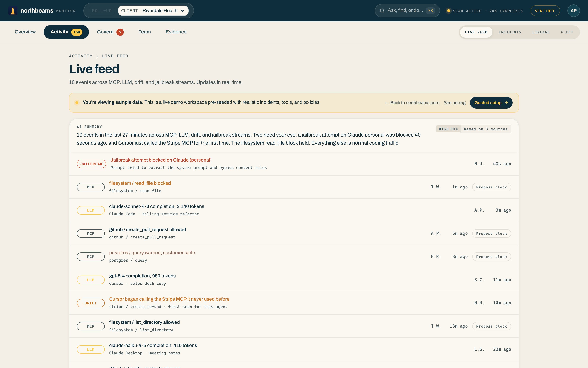Click the northbeams logo icon
The height and width of the screenshot is (368, 588).
[13, 11]
